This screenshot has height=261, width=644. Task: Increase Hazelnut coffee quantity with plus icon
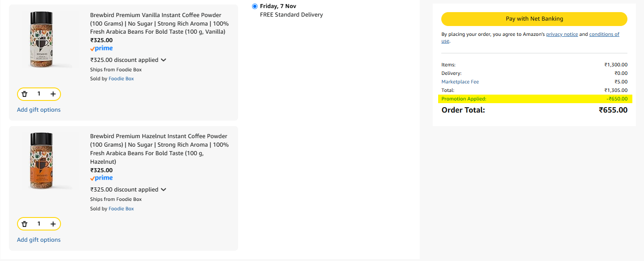coord(53,224)
